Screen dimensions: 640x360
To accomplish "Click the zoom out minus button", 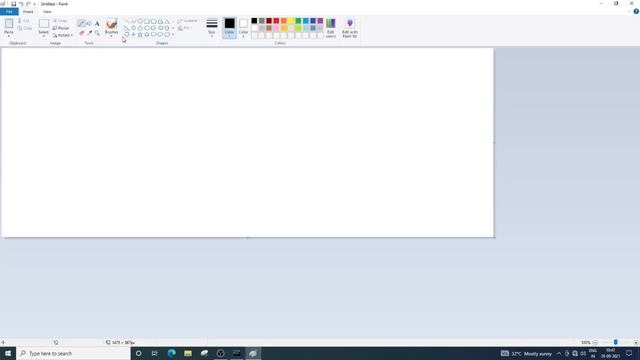I will pyautogui.click(x=595, y=342).
